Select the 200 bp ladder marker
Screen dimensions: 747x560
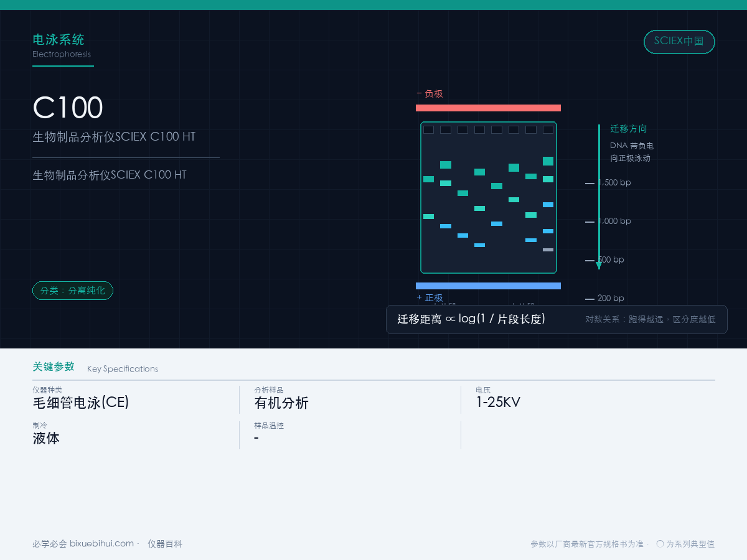pyautogui.click(x=604, y=299)
